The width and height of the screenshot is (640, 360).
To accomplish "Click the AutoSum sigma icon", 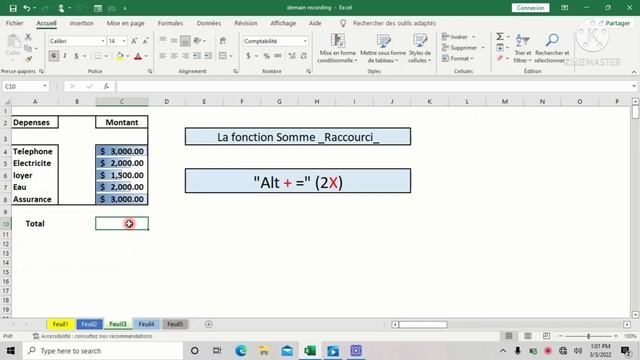I will pyautogui.click(x=500, y=37).
